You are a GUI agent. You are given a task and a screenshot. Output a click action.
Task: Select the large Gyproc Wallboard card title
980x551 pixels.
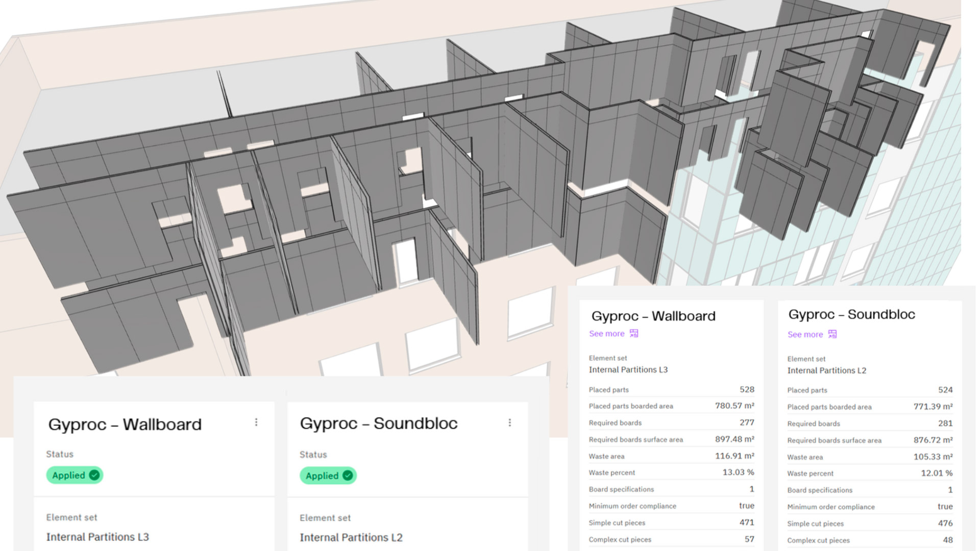click(125, 424)
